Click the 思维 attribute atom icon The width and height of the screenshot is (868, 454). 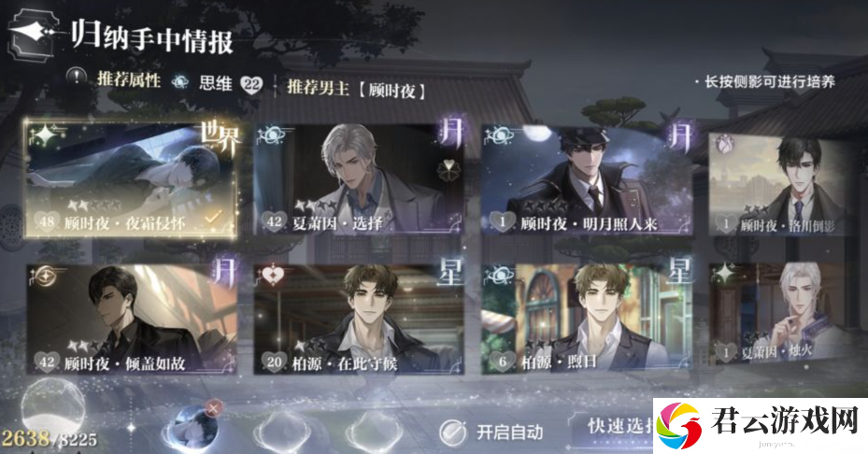click(x=180, y=82)
